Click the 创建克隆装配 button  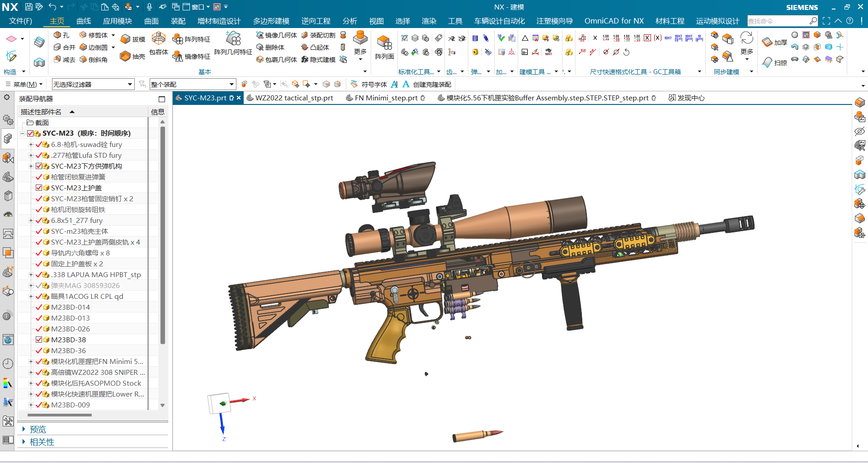(432, 85)
